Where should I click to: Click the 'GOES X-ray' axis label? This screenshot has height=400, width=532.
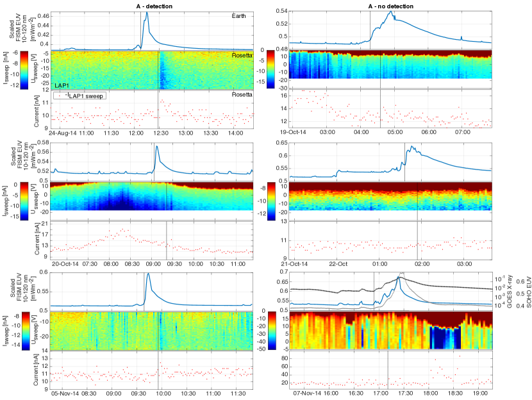pos(510,292)
